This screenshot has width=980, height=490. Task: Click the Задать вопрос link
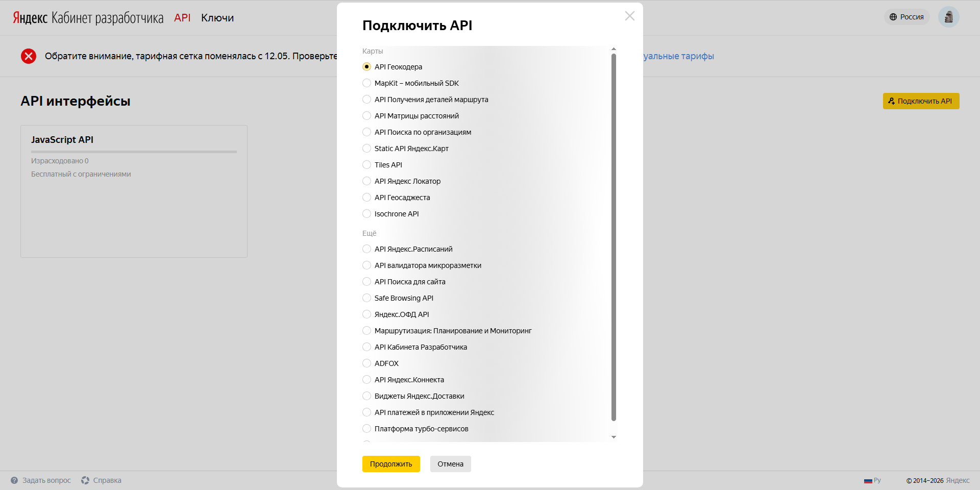[46, 480]
